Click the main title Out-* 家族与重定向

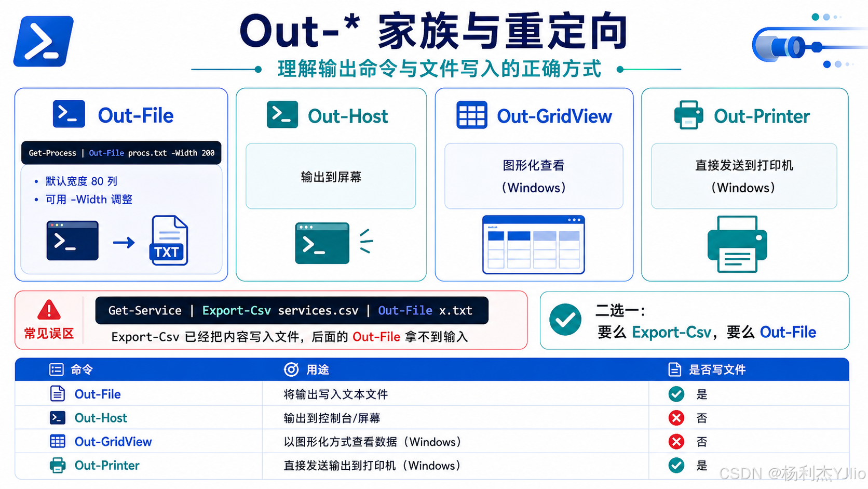coord(434,31)
